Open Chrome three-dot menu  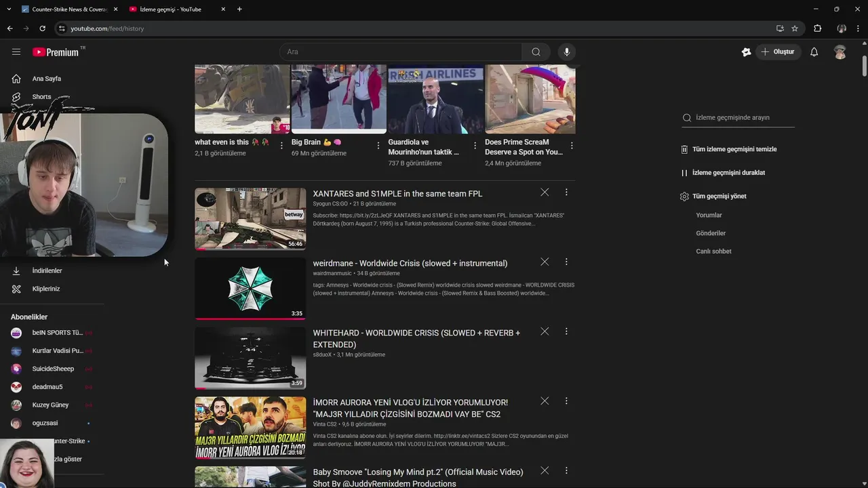pyautogui.click(x=859, y=28)
